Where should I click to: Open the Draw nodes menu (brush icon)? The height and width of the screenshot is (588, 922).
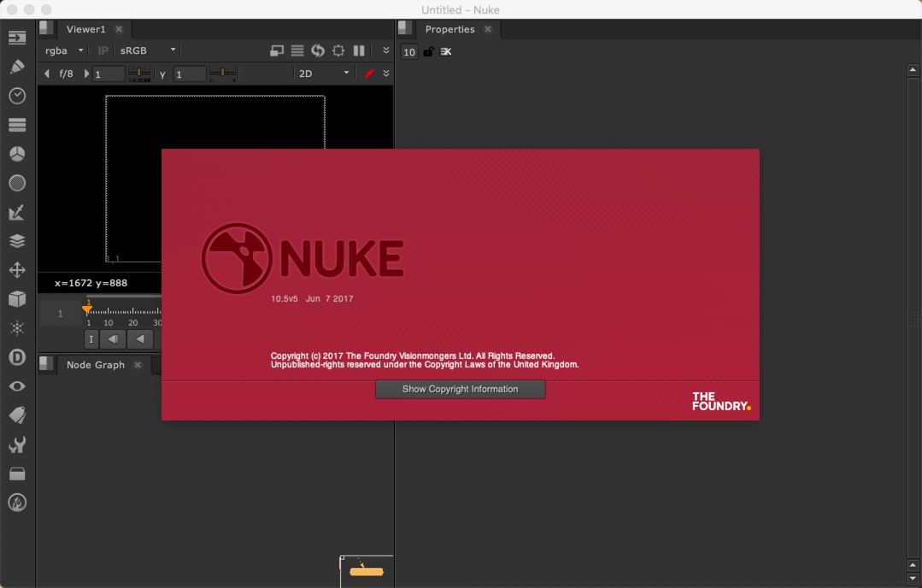17,67
